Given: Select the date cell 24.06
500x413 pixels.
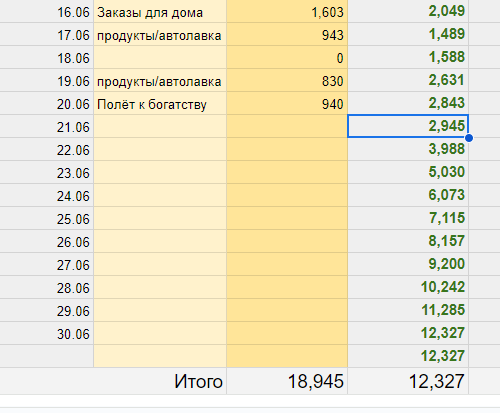Looking at the screenshot, I should coord(46,195).
